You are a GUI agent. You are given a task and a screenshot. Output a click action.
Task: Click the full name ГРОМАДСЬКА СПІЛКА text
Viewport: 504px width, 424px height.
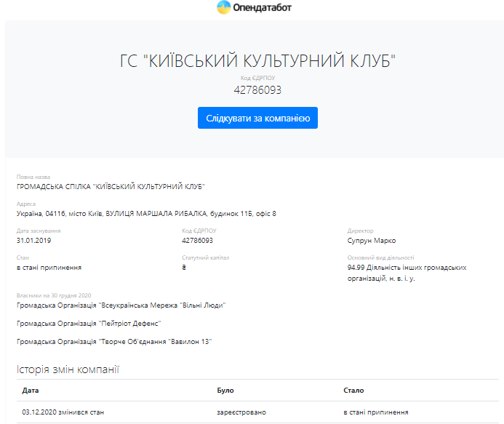111,186
